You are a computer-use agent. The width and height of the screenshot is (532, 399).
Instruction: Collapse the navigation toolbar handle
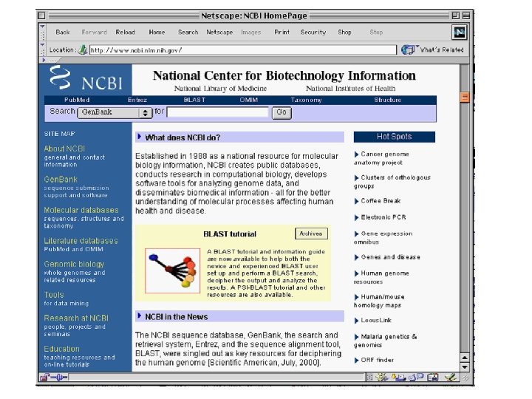click(42, 33)
